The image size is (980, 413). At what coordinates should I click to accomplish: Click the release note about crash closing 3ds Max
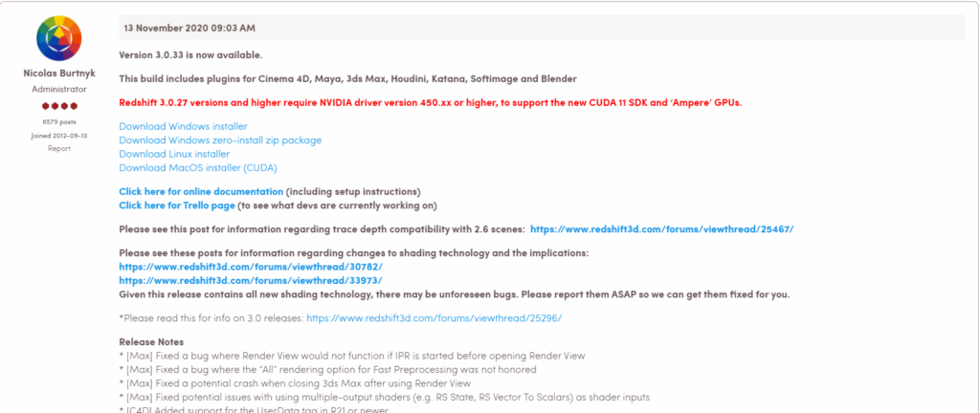(295, 383)
